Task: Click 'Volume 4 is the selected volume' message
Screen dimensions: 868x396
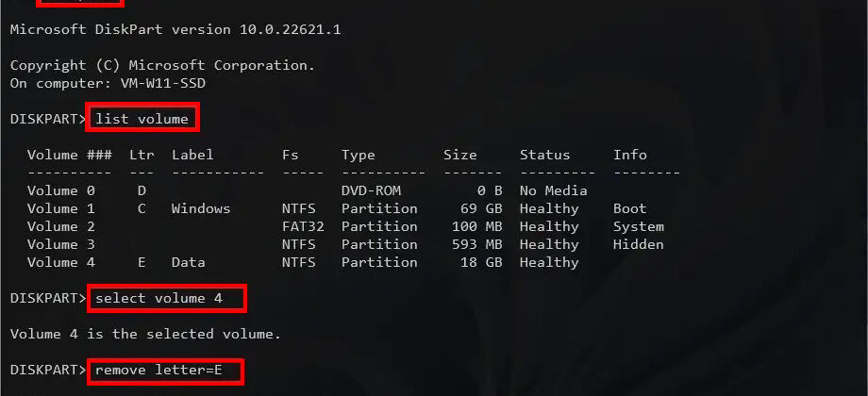Action: (145, 334)
